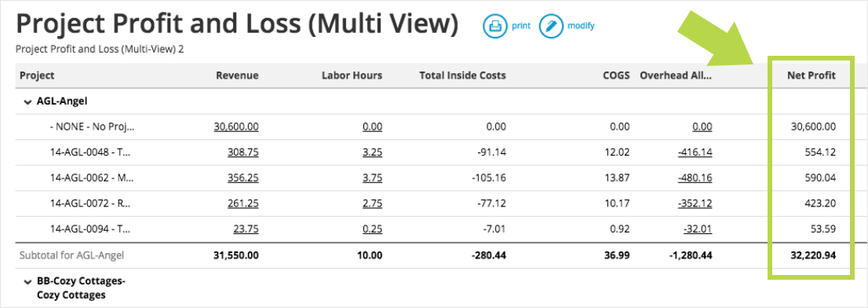Viewport: 868px width, 308px height.
Task: Click the Total Inside Costs header
Action: tap(463, 75)
